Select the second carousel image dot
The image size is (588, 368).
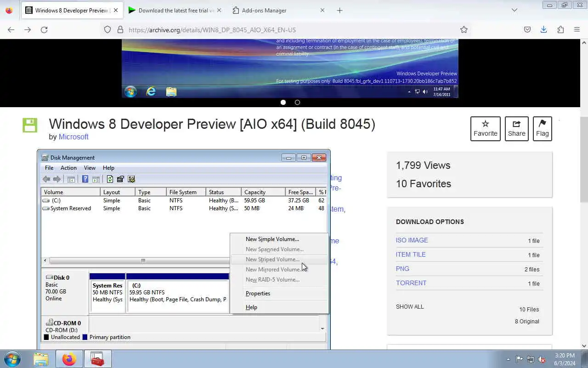click(297, 102)
